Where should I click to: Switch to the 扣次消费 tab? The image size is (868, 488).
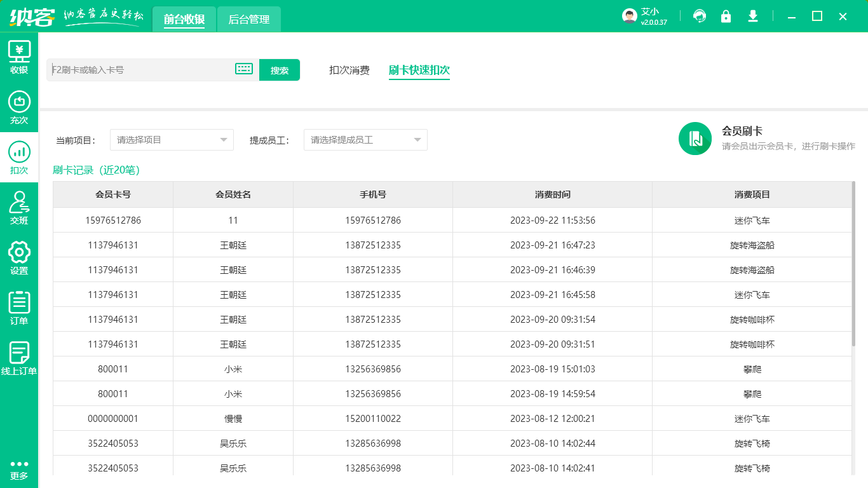[x=349, y=70]
